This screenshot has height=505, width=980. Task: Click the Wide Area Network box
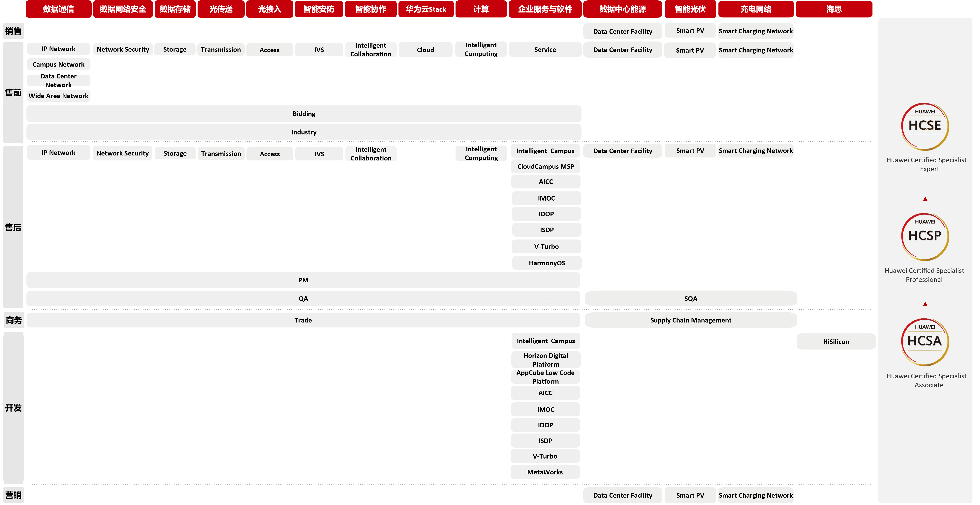coord(58,96)
